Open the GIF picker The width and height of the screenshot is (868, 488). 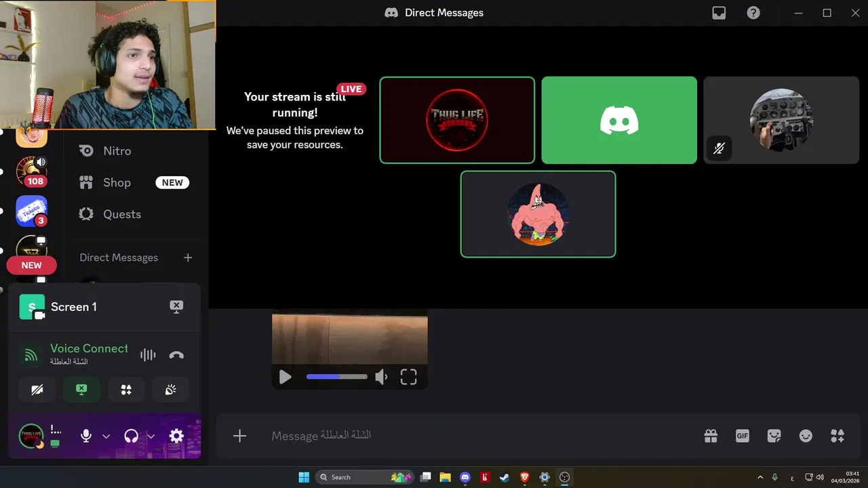click(x=743, y=436)
